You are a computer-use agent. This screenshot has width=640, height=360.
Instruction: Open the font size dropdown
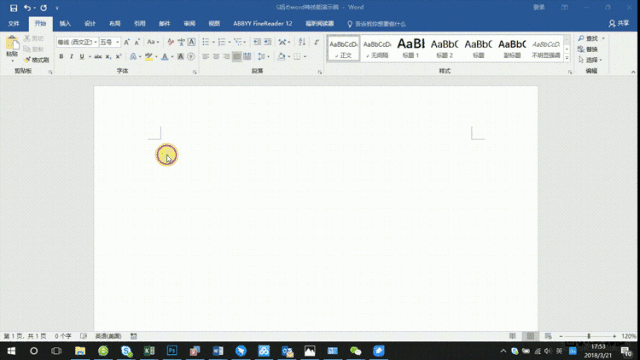point(118,42)
